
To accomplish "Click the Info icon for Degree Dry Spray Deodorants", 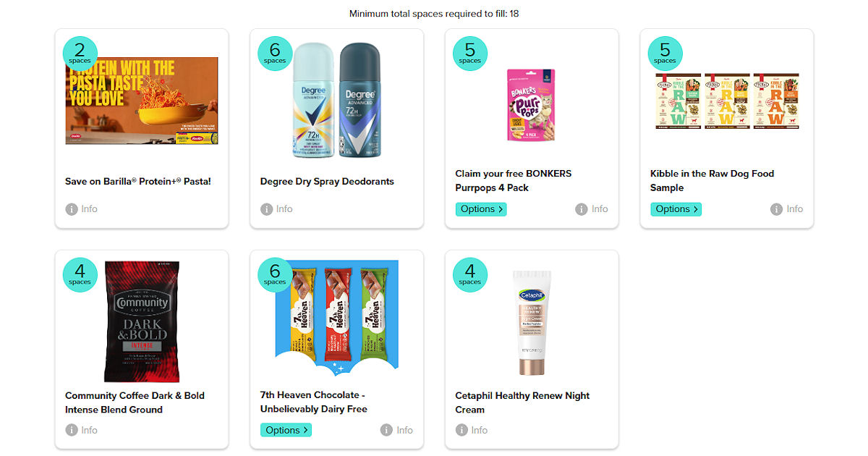I will tap(267, 209).
